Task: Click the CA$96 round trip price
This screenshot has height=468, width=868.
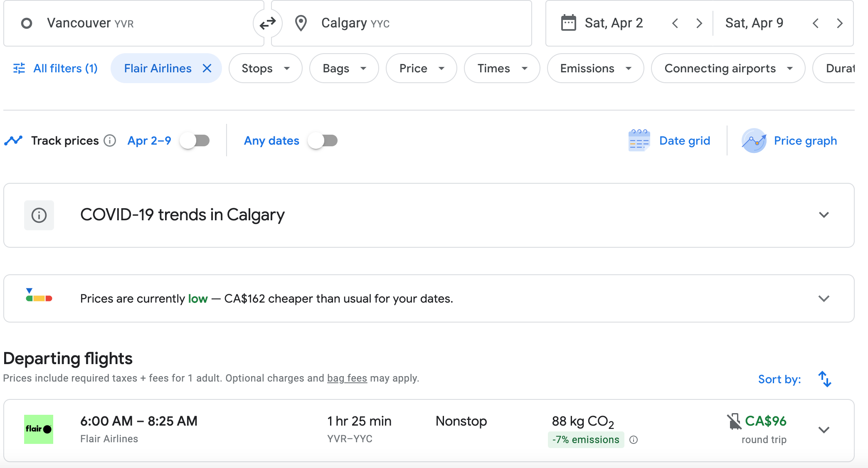Action: (765, 421)
